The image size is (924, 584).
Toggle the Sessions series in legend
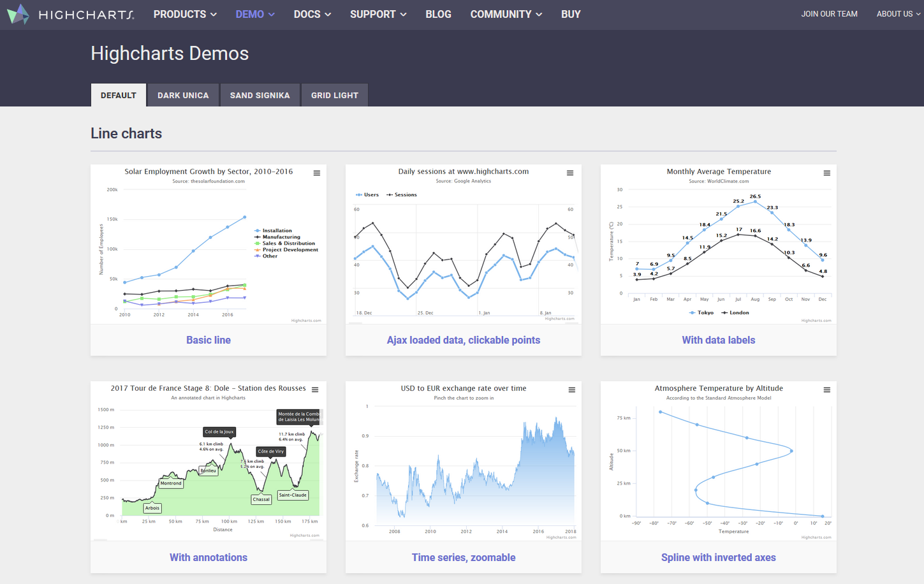click(x=402, y=195)
